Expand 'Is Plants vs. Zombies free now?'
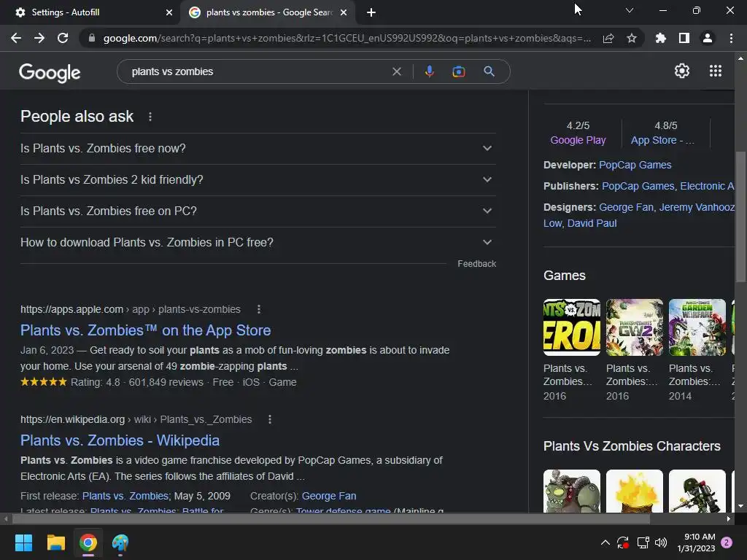This screenshot has height=560, width=747. coord(258,149)
